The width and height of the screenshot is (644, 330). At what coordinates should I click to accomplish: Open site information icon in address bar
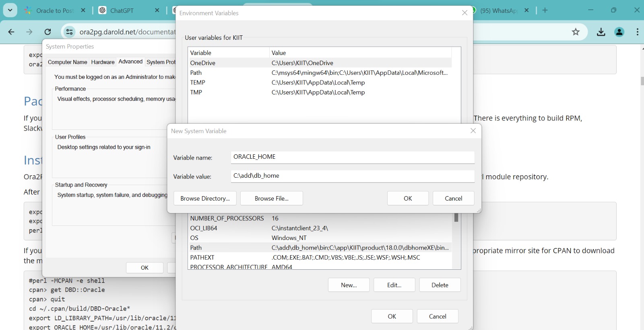click(x=69, y=32)
